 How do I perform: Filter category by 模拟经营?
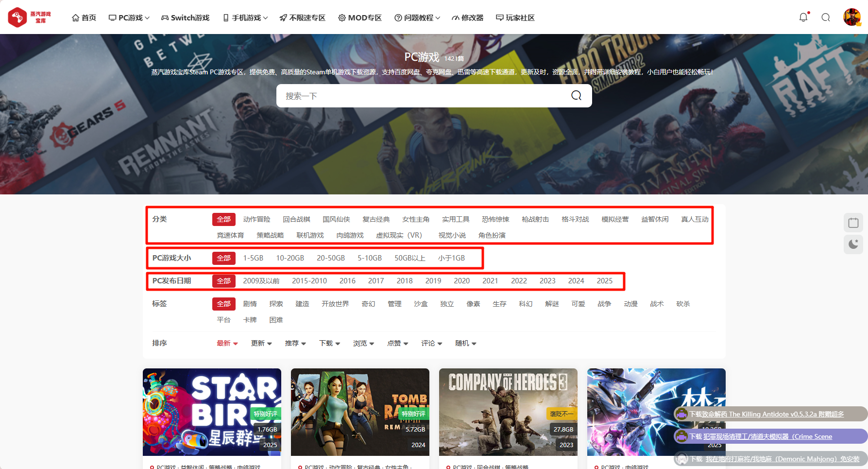point(615,219)
